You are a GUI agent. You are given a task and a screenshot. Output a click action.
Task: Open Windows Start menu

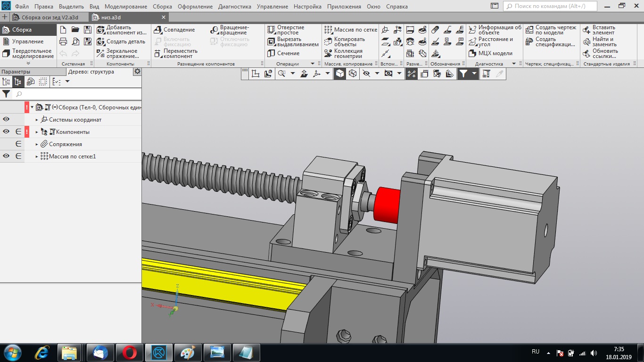pos(11,353)
